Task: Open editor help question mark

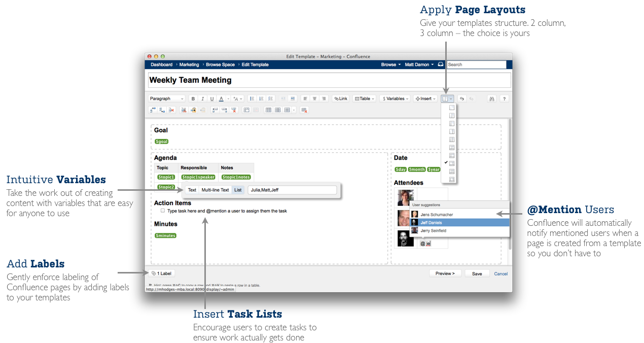Action: (504, 98)
